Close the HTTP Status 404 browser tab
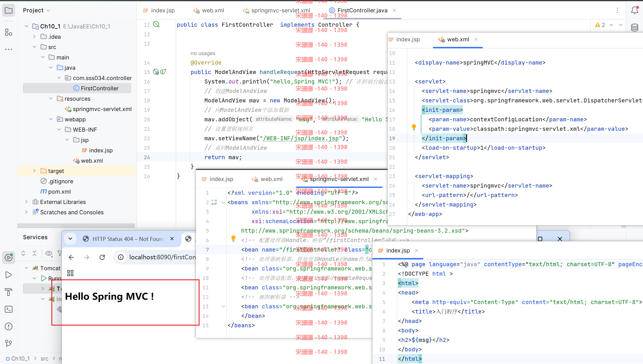643x364 pixels. click(x=172, y=239)
